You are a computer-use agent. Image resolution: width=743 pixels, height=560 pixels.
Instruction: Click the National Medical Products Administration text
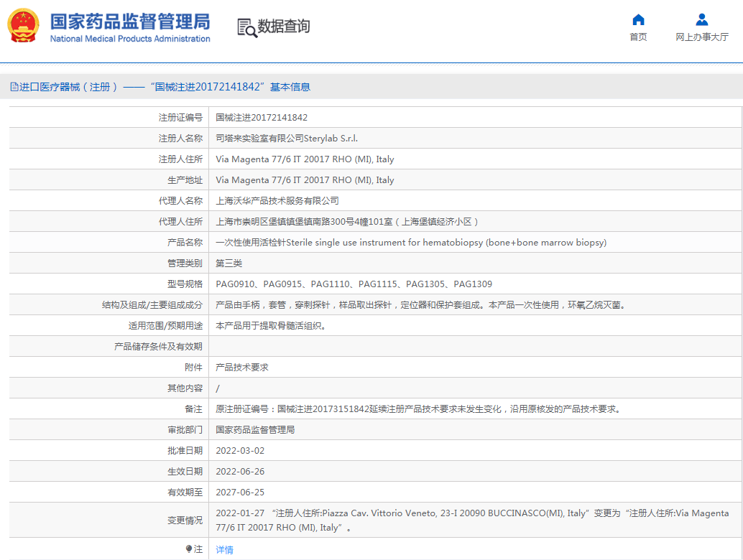point(130,39)
